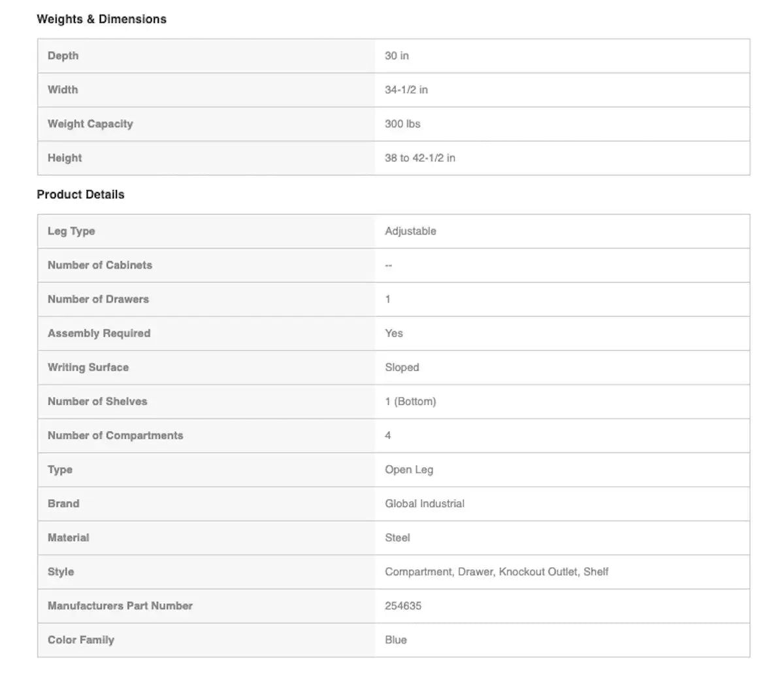Click the 300 lbs value

pyautogui.click(x=402, y=124)
